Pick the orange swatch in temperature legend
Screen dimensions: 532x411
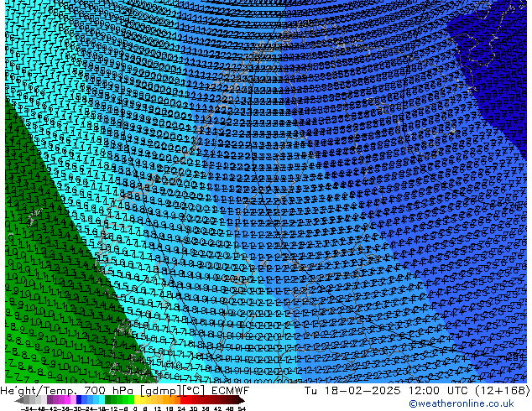tap(166, 400)
